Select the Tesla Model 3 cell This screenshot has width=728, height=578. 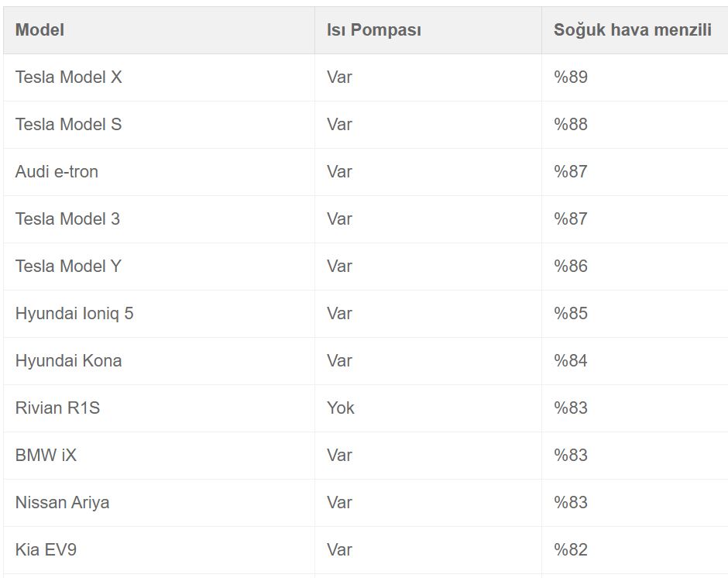[x=67, y=219]
